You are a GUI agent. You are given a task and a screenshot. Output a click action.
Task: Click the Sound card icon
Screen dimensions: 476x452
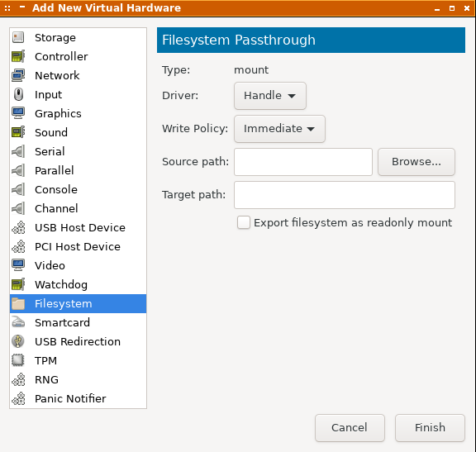(18, 132)
